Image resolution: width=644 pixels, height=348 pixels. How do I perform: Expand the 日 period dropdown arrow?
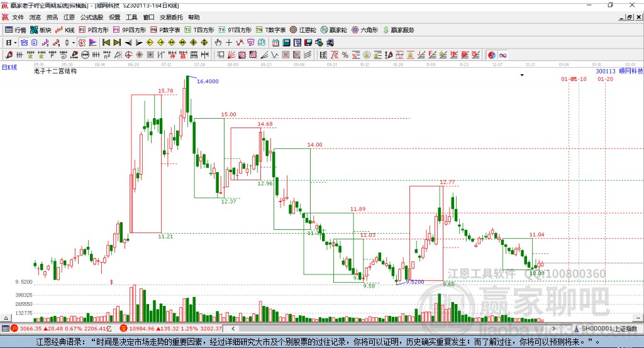tap(15, 43)
